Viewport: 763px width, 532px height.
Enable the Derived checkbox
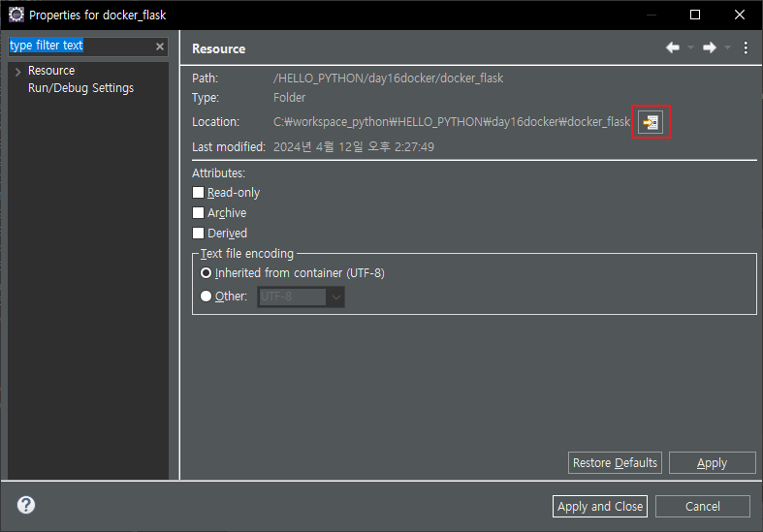(198, 234)
